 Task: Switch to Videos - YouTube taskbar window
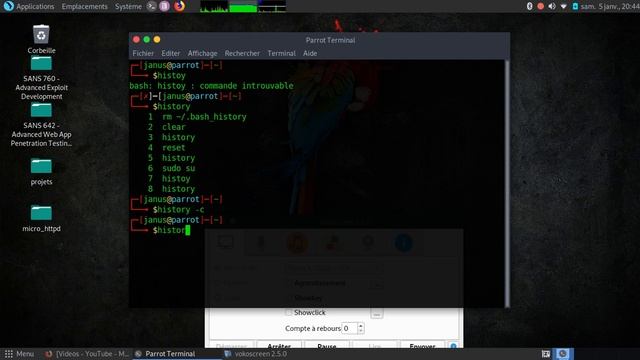coord(87,354)
